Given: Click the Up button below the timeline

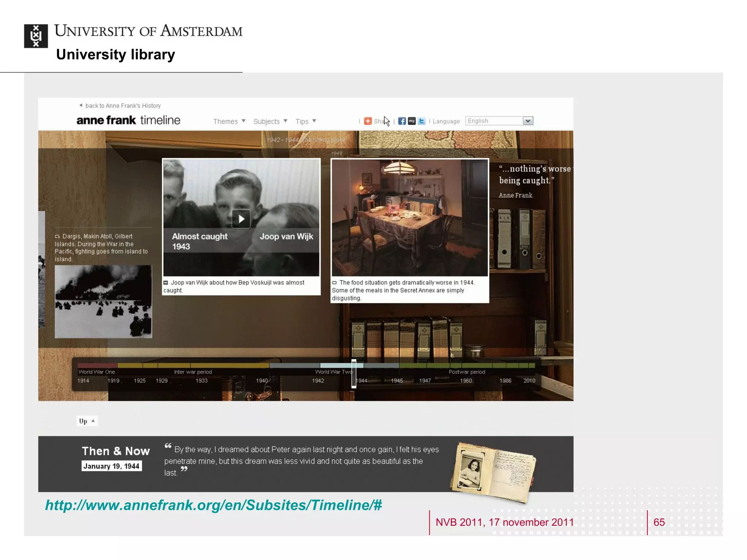Looking at the screenshot, I should (x=87, y=421).
